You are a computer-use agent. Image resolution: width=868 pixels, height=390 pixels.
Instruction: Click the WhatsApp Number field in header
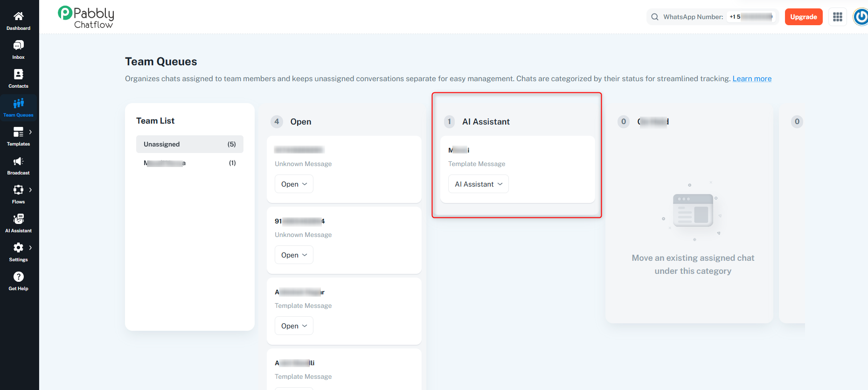[x=713, y=17]
